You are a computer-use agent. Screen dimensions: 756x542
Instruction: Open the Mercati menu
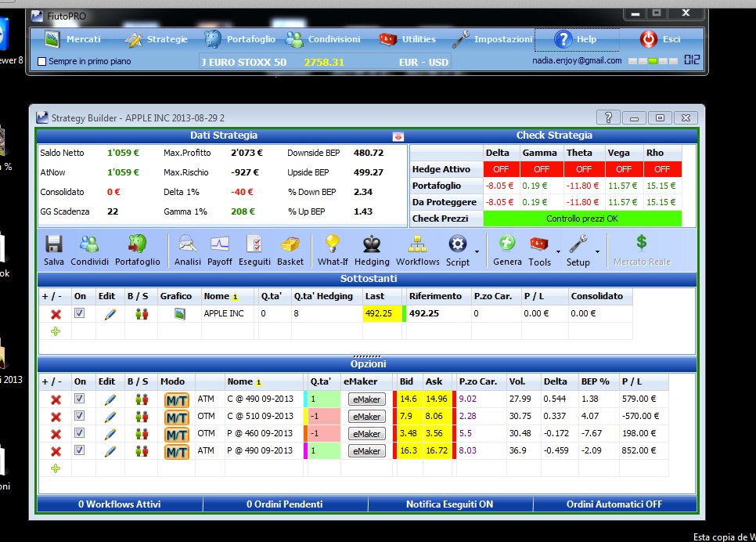pos(73,39)
